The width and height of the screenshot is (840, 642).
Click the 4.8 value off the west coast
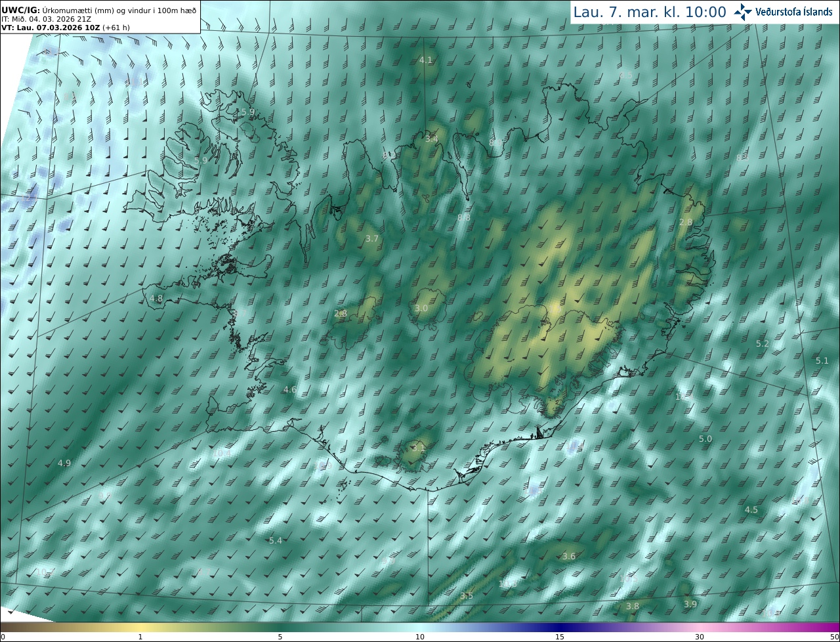156,298
